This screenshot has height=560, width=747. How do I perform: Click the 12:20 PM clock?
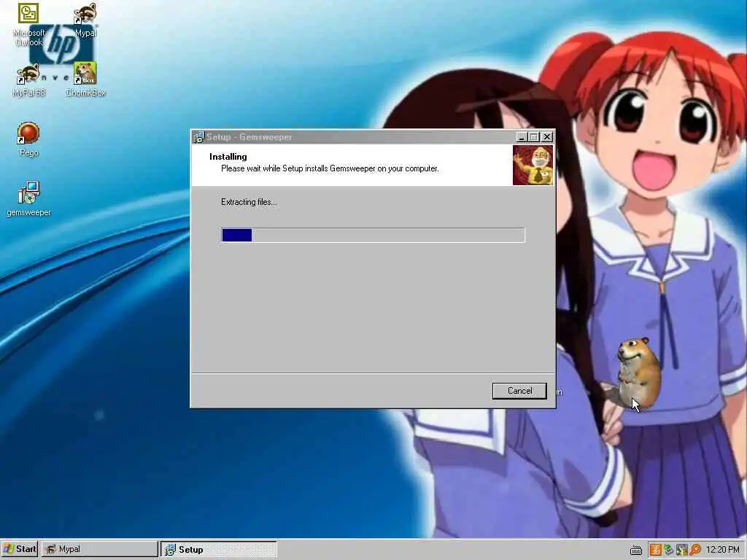click(723, 550)
